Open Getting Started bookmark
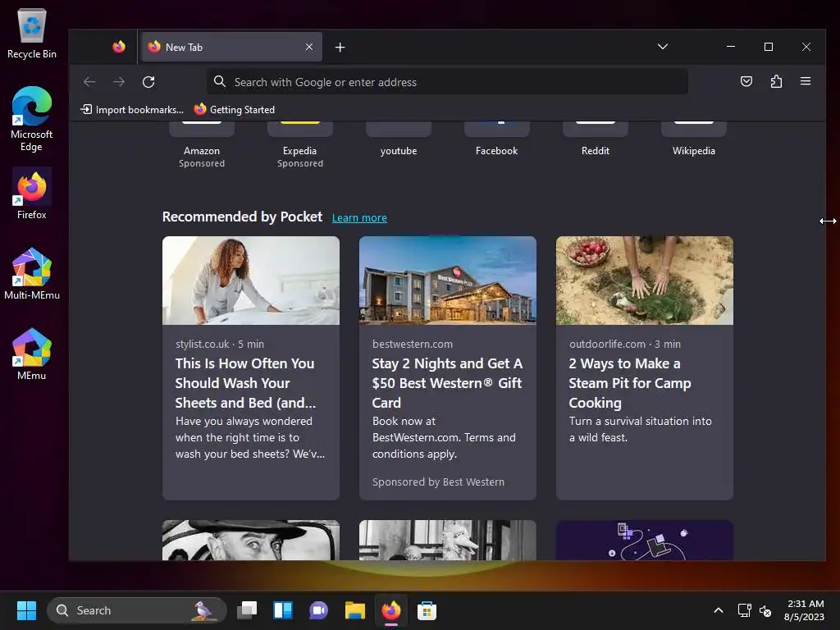The image size is (840, 630). 234,109
